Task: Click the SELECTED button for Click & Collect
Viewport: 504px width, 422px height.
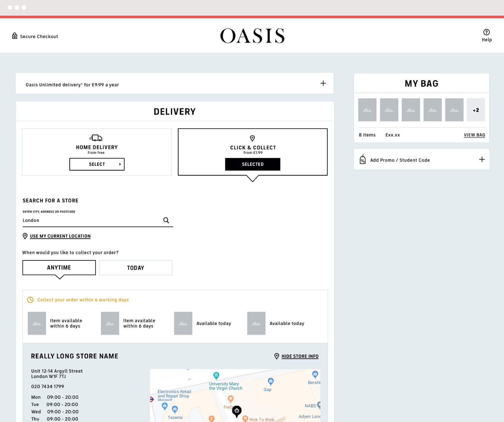Action: [253, 164]
